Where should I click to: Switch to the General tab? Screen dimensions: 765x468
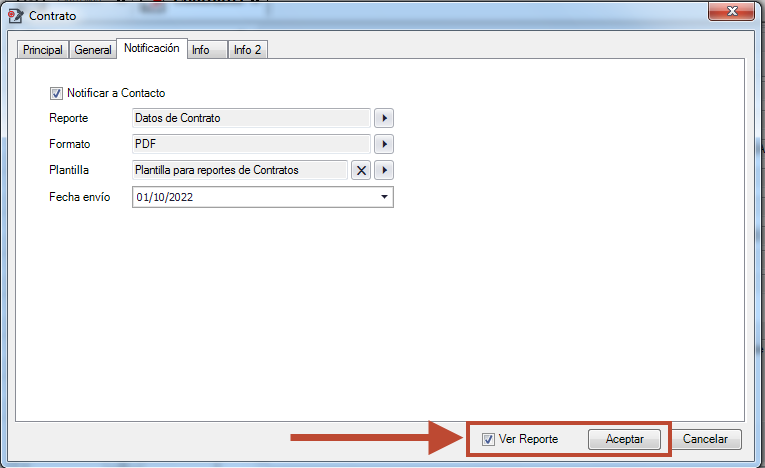93,50
